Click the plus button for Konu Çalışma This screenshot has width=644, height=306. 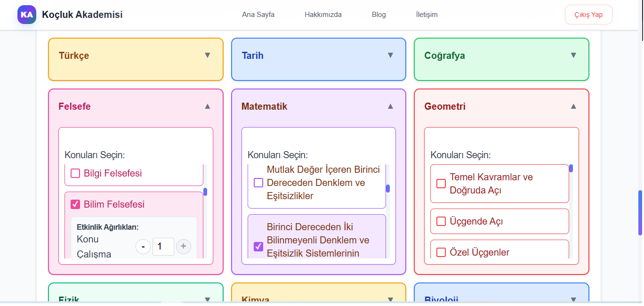coord(184,247)
